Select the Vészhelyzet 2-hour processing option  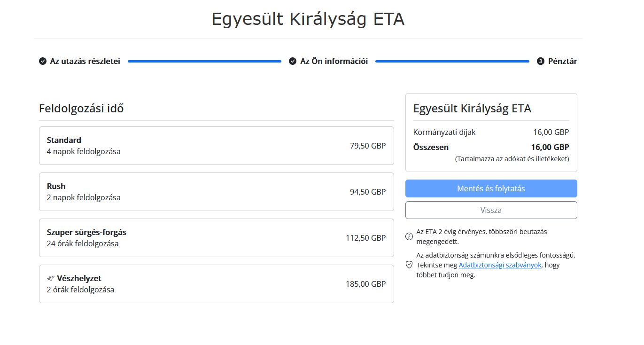coord(217,284)
